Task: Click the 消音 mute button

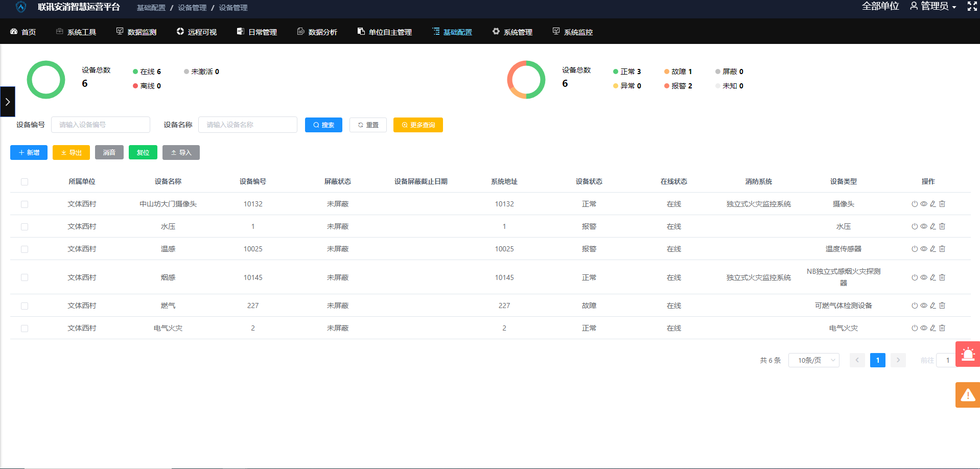Action: tap(109, 152)
